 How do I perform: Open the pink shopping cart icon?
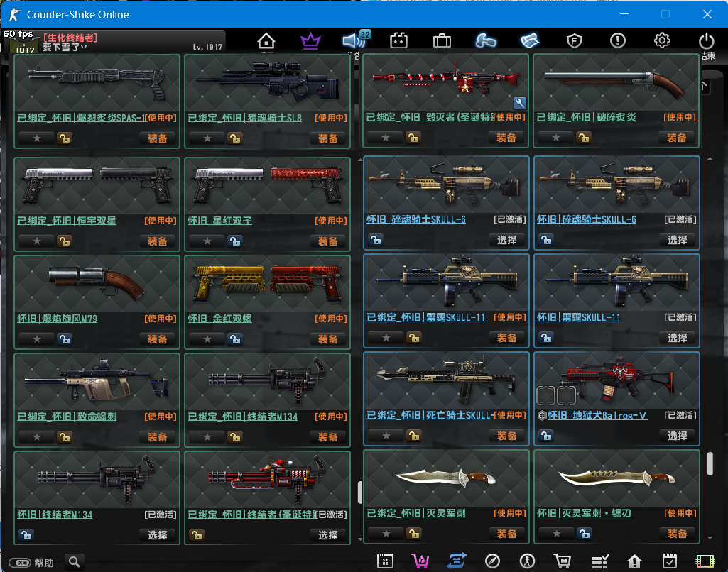[x=420, y=561]
